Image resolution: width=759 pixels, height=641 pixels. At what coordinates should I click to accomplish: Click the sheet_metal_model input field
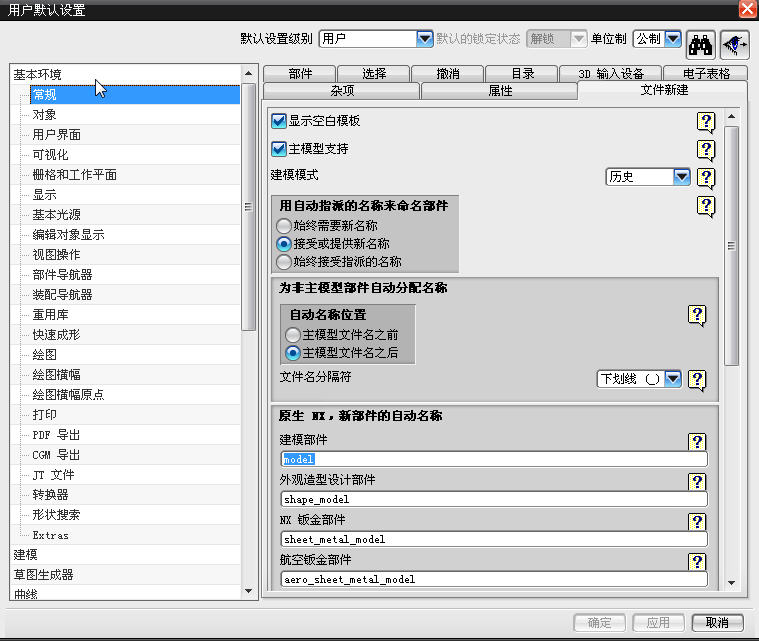click(494, 539)
